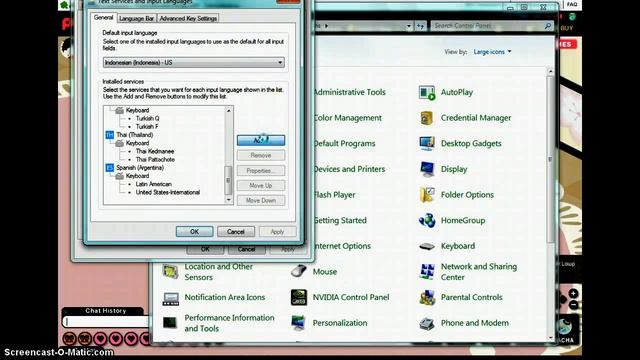Switch to the Language Bar tab

[x=136, y=18]
